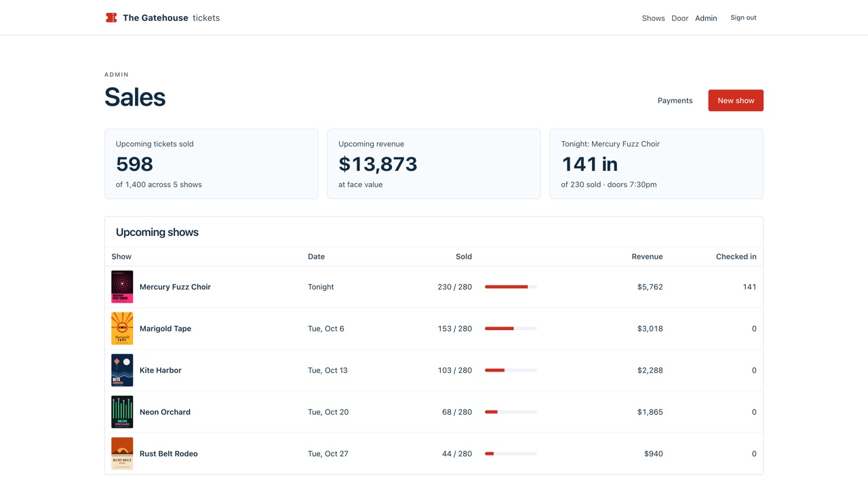868x488 pixels.
Task: Click the Rust Belt Rodeo show name
Action: pyautogui.click(x=169, y=453)
